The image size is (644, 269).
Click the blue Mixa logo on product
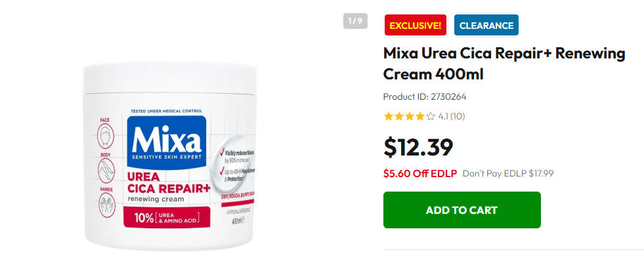tap(166, 142)
